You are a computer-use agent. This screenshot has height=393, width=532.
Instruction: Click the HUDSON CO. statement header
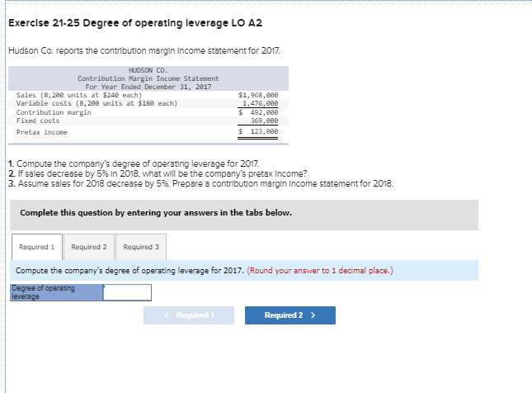[148, 70]
